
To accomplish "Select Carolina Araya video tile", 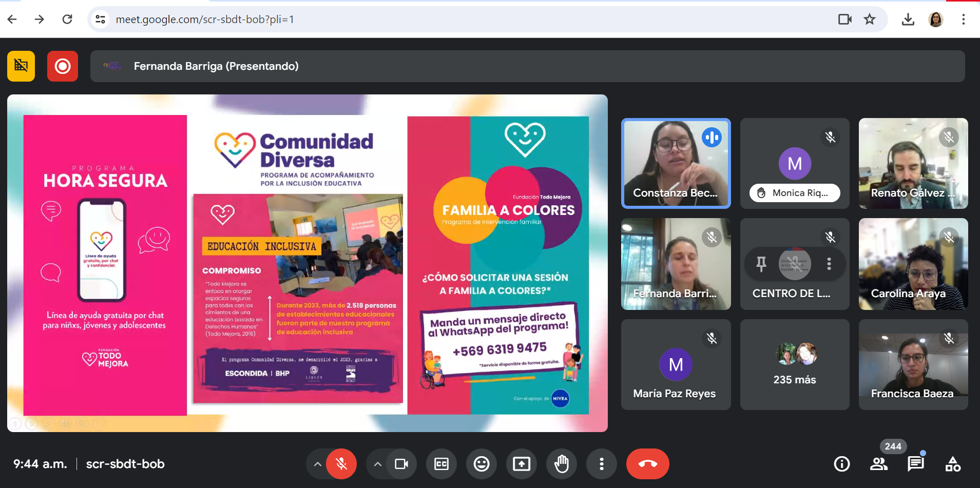I will (913, 264).
